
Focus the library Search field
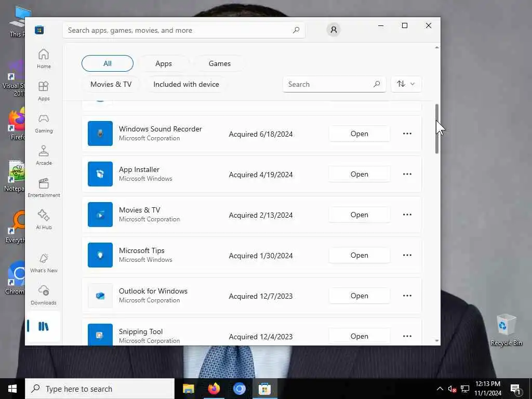coord(334,84)
